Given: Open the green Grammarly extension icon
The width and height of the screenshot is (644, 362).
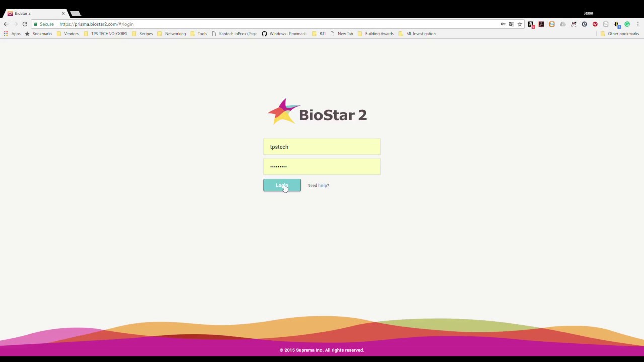Looking at the screenshot, I should click(x=627, y=24).
